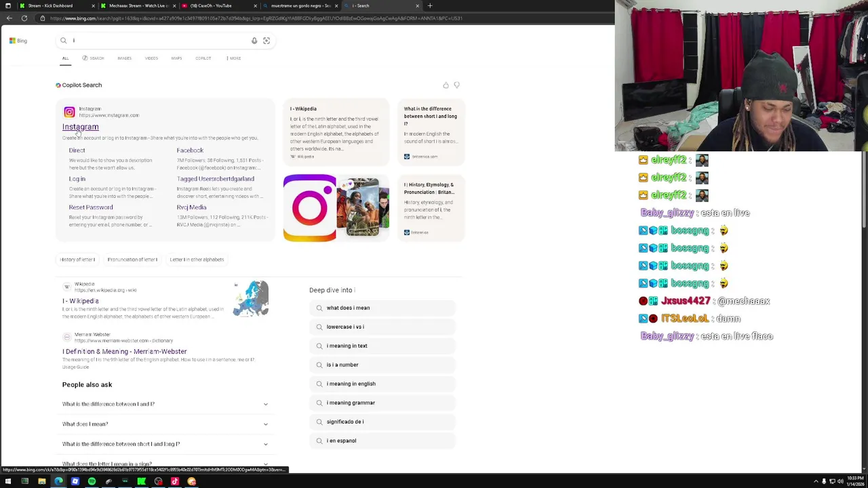Viewport: 868px width, 488px height.
Task: Close the 'i - Search' browser tab
Action: click(x=418, y=5)
